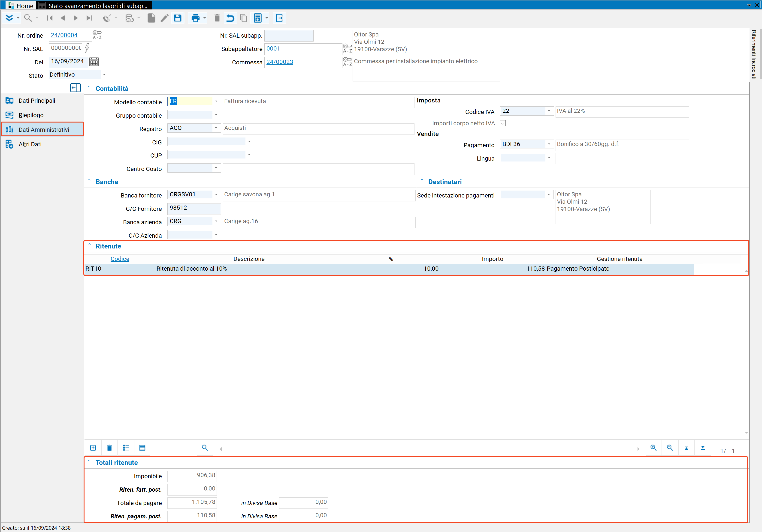
Task: Click the Undo arrow icon
Action: coord(230,18)
